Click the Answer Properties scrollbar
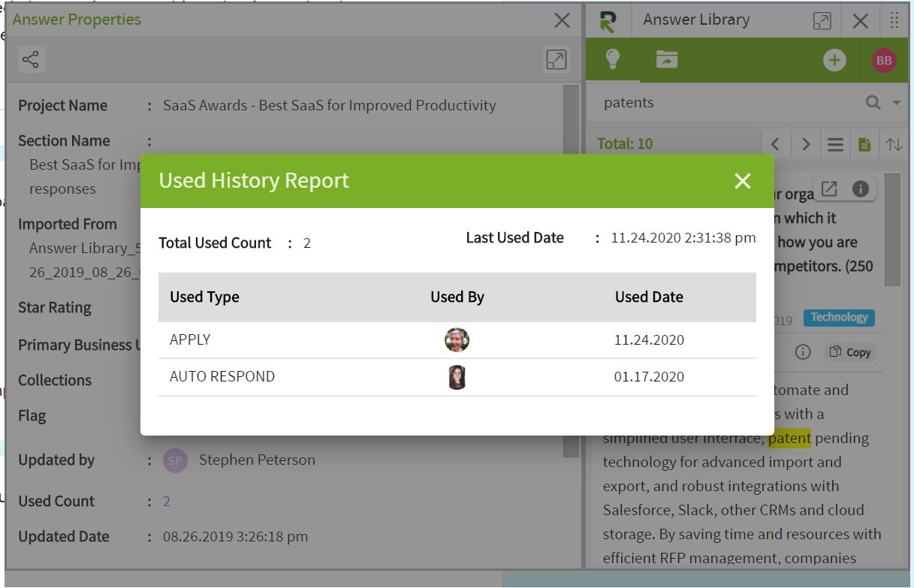 click(x=571, y=270)
